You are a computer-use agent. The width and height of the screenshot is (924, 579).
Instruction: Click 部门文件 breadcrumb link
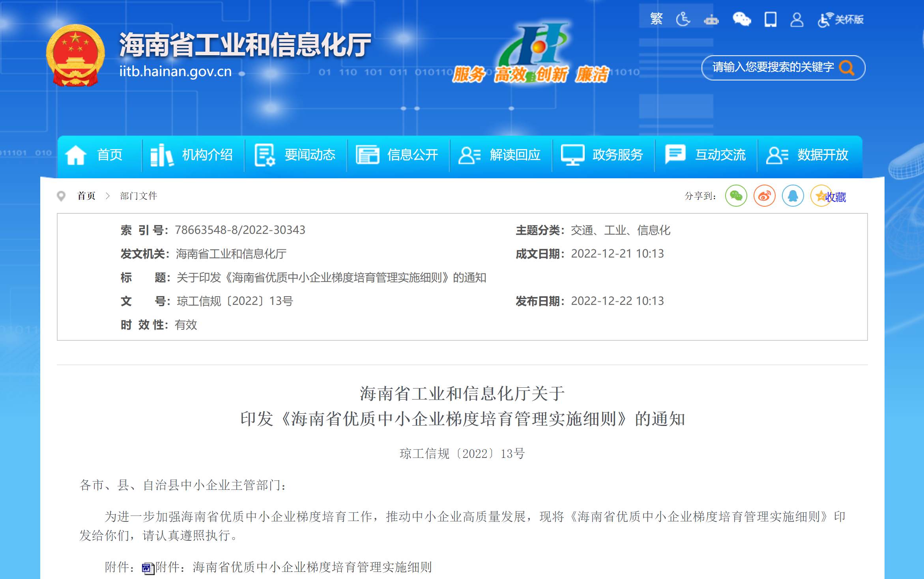tap(138, 196)
